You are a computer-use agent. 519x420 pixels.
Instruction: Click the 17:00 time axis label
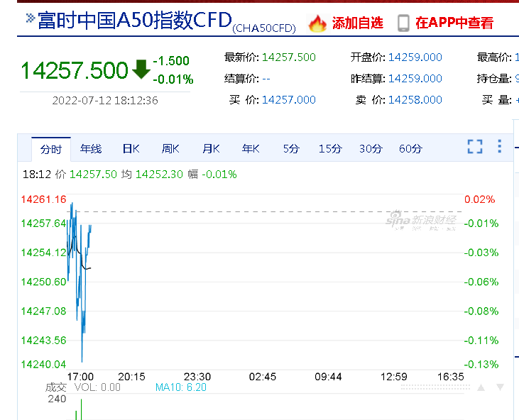80,377
